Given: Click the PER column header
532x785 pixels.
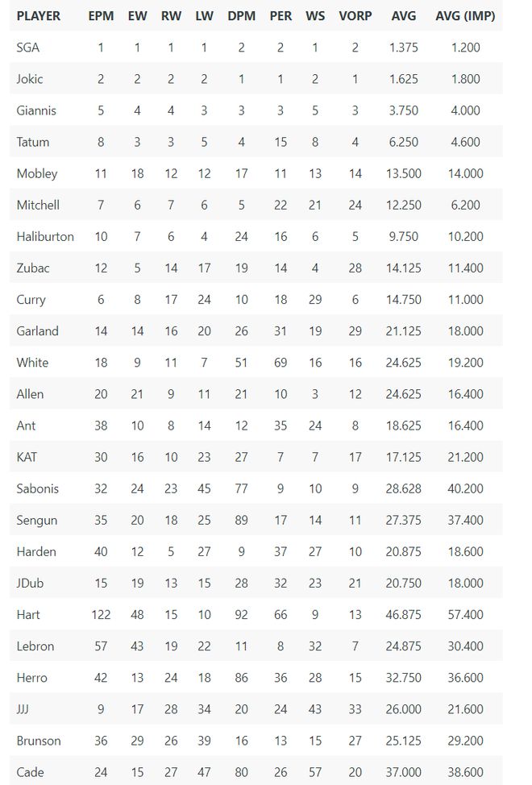Looking at the screenshot, I should pyautogui.click(x=281, y=16).
